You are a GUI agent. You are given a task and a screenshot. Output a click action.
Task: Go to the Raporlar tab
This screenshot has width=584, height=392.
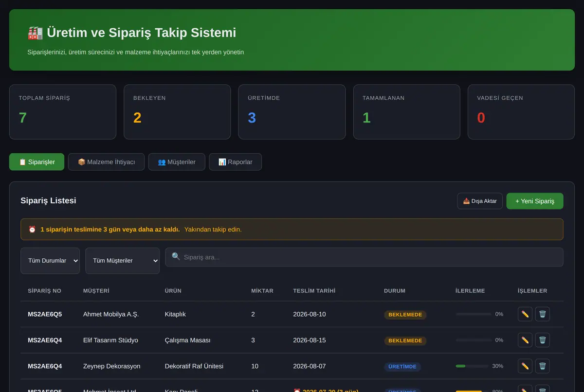(x=235, y=162)
